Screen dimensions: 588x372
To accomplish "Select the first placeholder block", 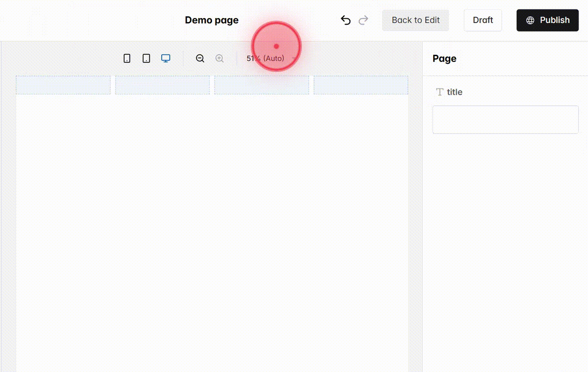I will 63,85.
